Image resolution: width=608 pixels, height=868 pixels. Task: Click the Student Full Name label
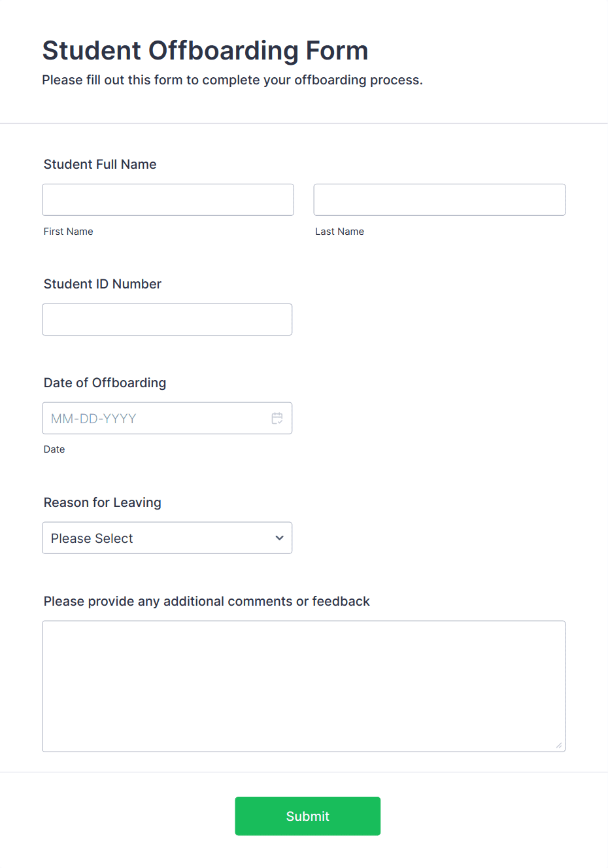coord(100,164)
